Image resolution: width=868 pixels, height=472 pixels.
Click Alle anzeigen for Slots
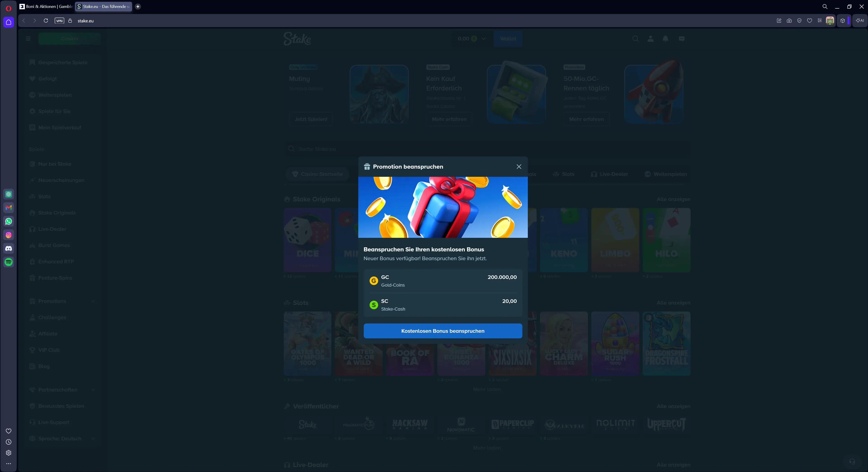click(x=673, y=303)
